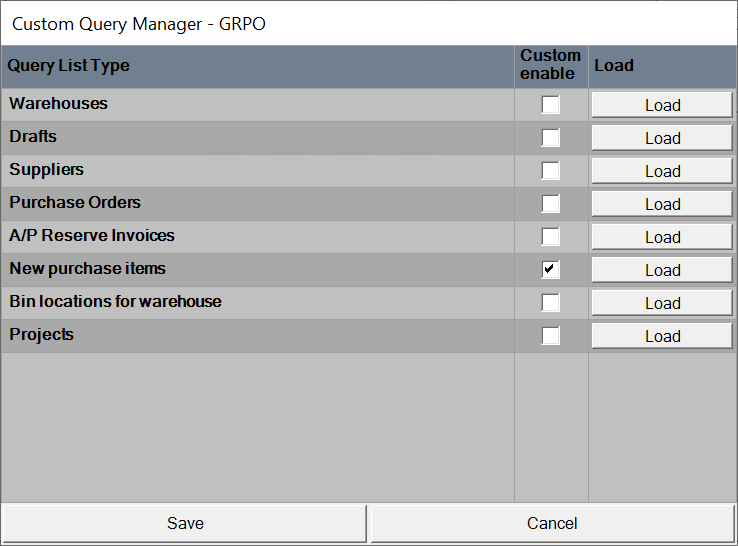Load the Suppliers query list

click(662, 171)
